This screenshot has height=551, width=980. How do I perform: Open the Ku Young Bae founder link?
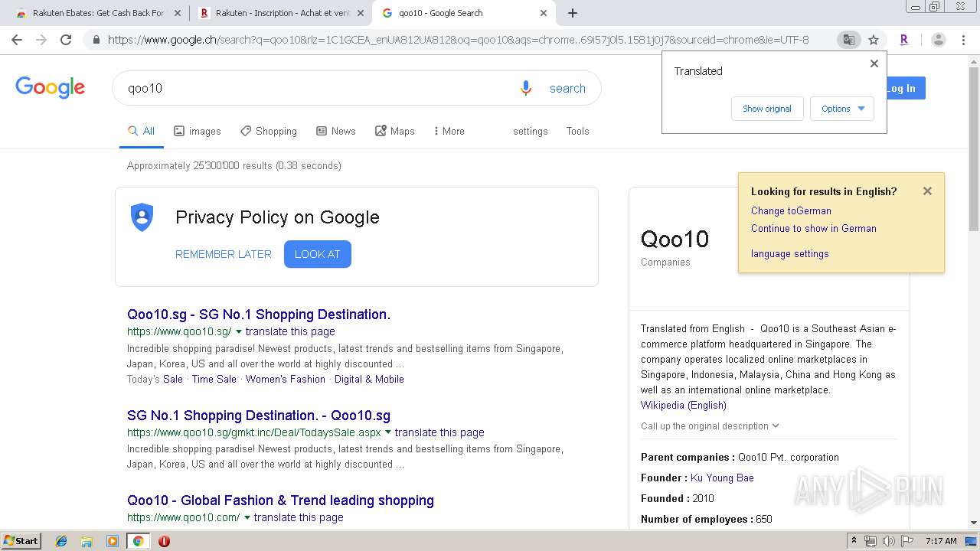click(722, 478)
